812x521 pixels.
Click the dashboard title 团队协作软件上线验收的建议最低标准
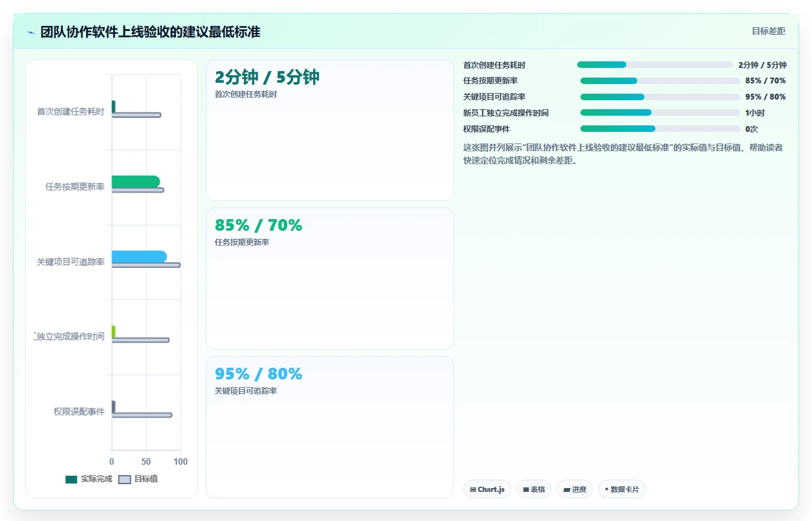tap(150, 32)
